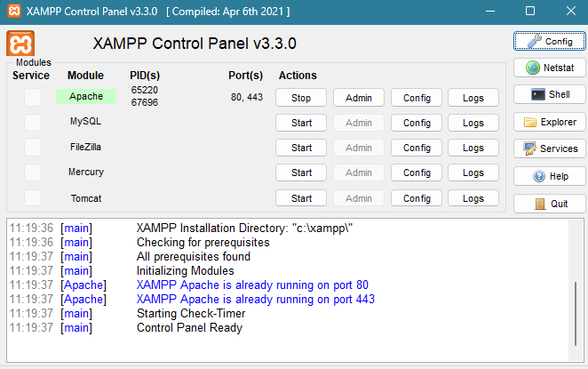Viewport: 588px width, 369px height.
Task: Click the 'Initializing Modules' log entry
Action: coord(186,270)
